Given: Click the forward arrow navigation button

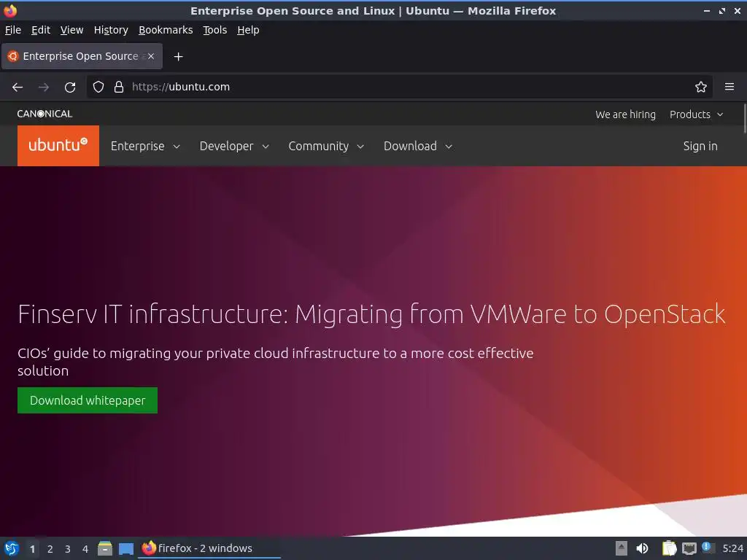Looking at the screenshot, I should click(44, 87).
